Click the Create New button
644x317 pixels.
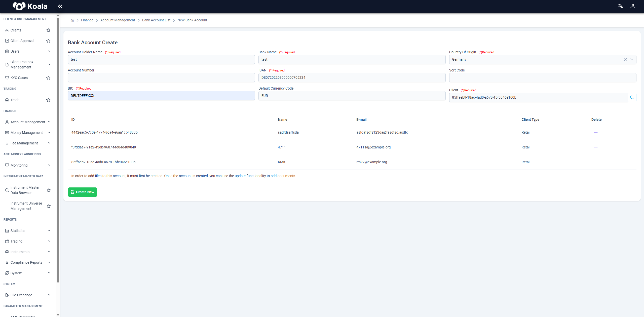[x=82, y=192]
